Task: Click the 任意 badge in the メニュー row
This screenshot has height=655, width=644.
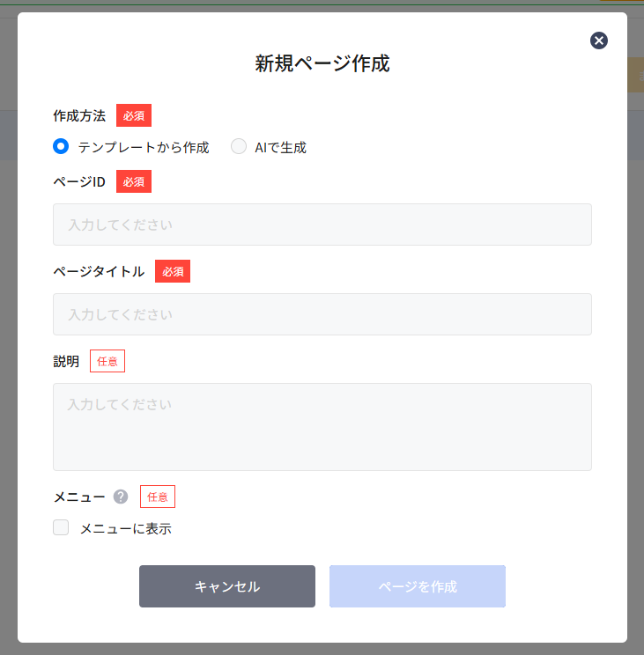Action: [158, 497]
